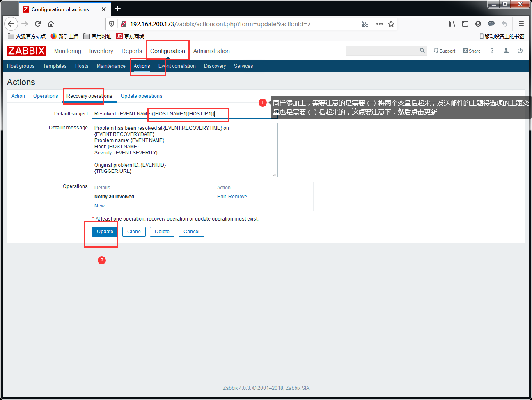Go to Discovery submenu

(215, 66)
